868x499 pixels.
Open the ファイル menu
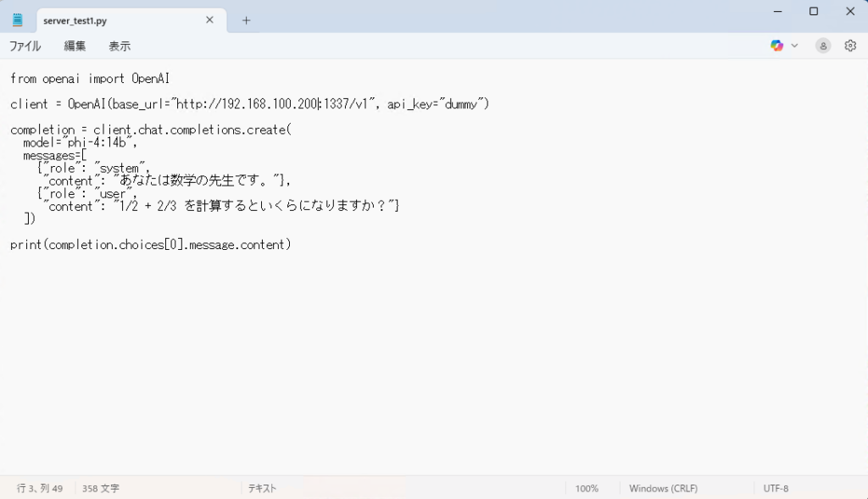pos(25,47)
